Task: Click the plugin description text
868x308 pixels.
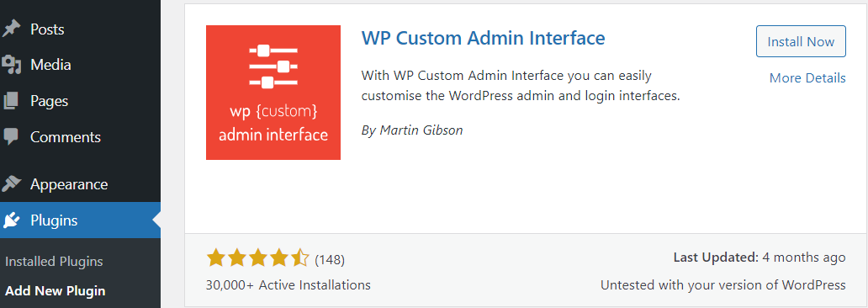Action: (520, 85)
